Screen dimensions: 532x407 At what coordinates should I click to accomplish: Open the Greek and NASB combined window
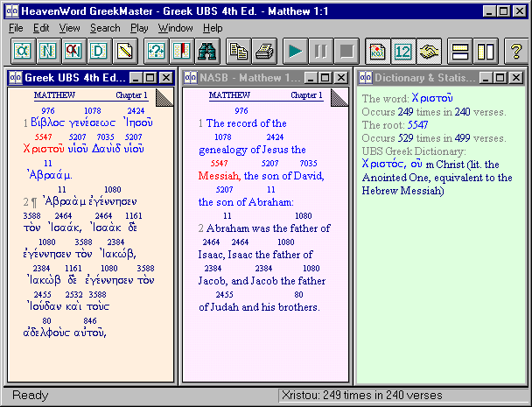pyautogui.click(x=73, y=52)
